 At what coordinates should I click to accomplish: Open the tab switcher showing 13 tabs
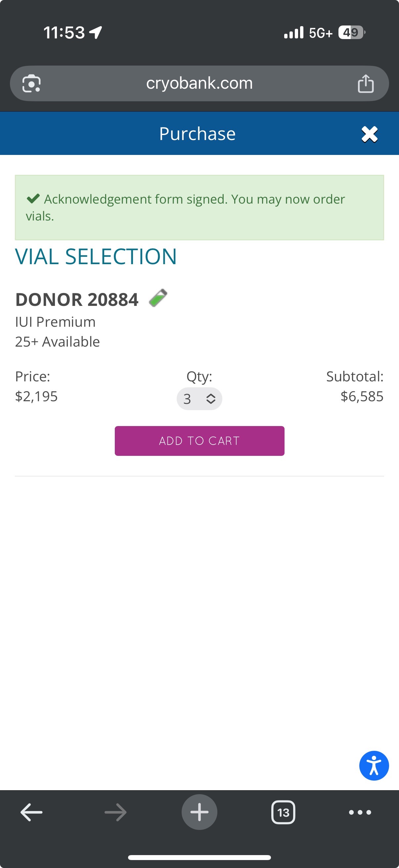283,812
